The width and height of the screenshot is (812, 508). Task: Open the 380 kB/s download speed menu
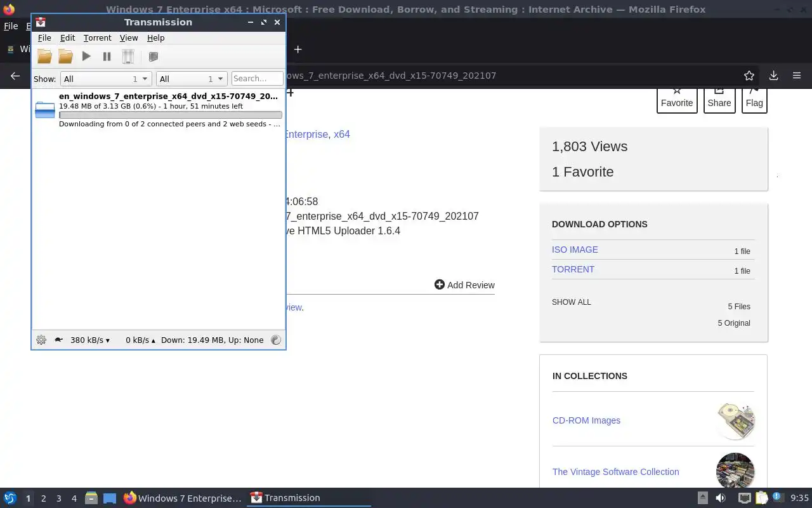90,340
